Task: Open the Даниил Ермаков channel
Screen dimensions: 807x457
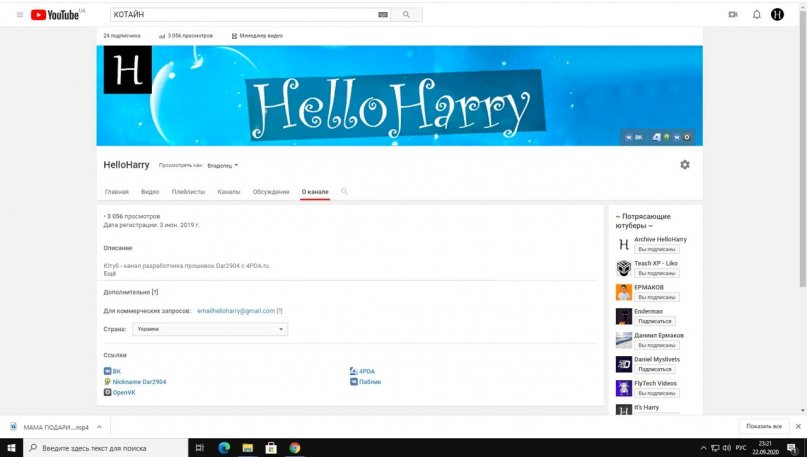Action: pyautogui.click(x=659, y=335)
